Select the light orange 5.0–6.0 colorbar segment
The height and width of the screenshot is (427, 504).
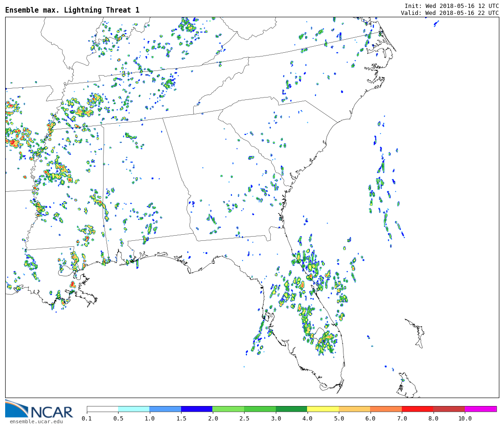click(x=354, y=409)
